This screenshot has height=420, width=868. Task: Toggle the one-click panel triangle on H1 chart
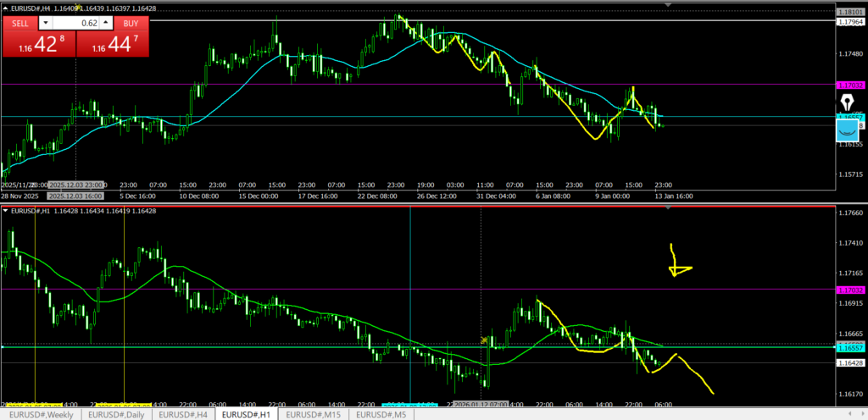click(6, 211)
